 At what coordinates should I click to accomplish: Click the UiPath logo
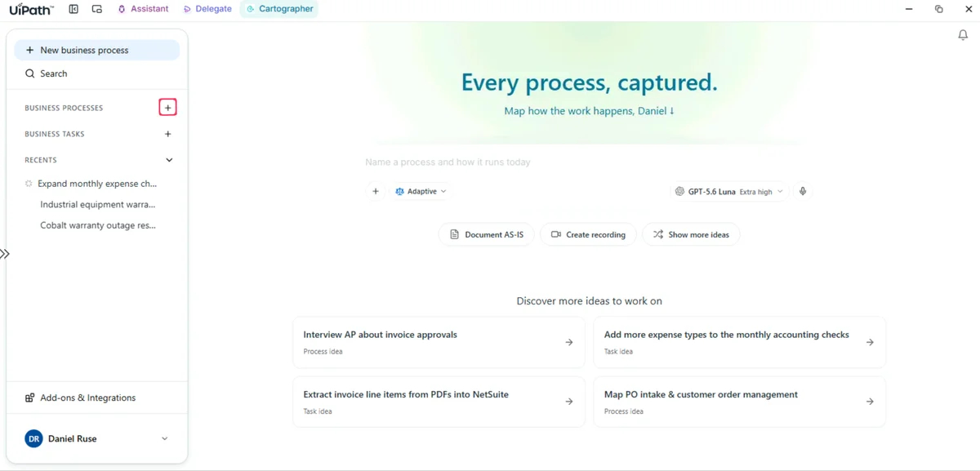pyautogui.click(x=32, y=9)
